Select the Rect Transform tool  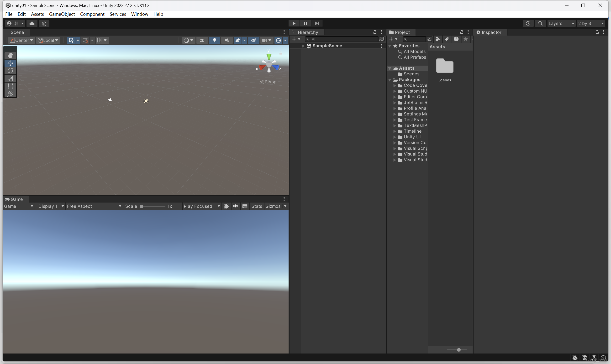pyautogui.click(x=10, y=86)
